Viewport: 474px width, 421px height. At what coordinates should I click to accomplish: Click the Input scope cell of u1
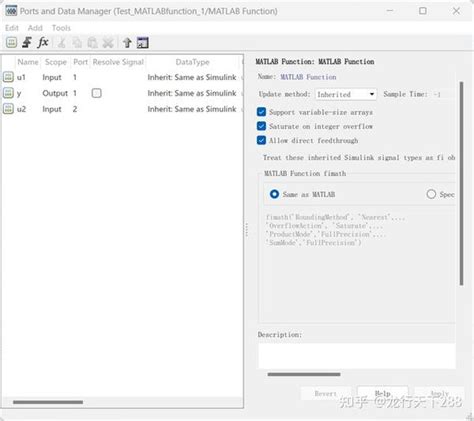(x=52, y=77)
